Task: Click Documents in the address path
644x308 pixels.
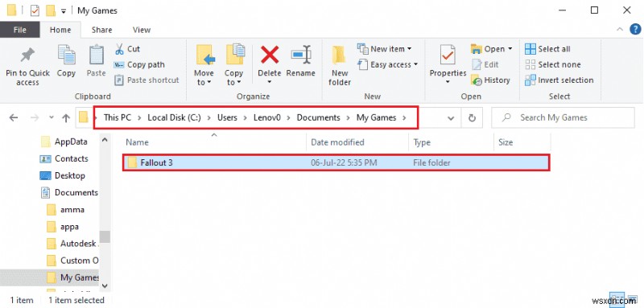Action: click(x=318, y=117)
